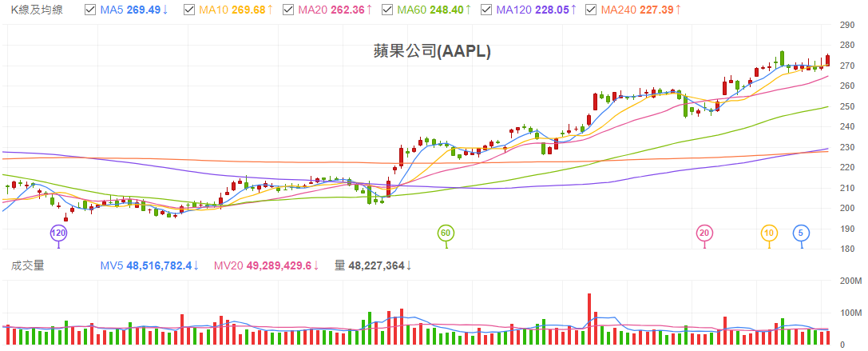Viewport: 868px width, 351px height.
Task: Select the K線及均線 panel label
Action: click(38, 10)
